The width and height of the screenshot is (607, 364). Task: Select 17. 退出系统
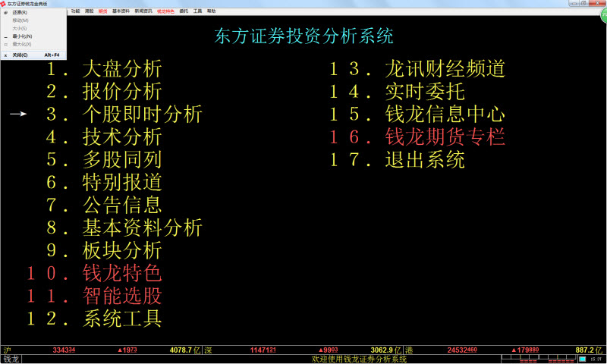click(x=397, y=160)
